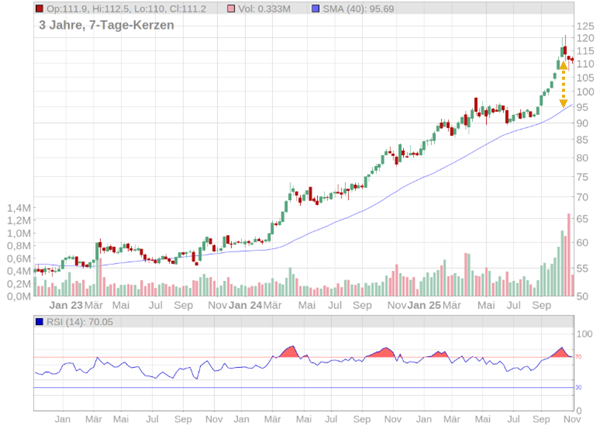Click the blue 30 oversold label on the RSI axis

pos(578,388)
